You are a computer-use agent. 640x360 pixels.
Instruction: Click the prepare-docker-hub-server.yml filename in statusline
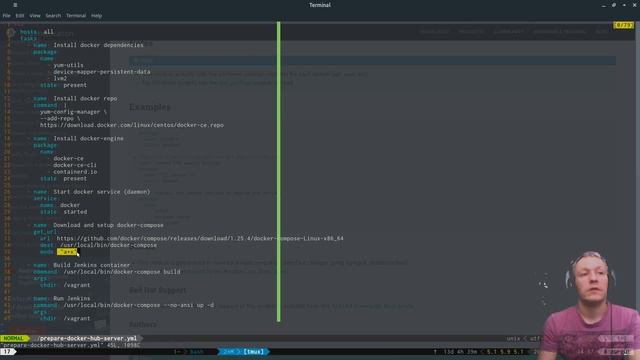tap(88, 338)
